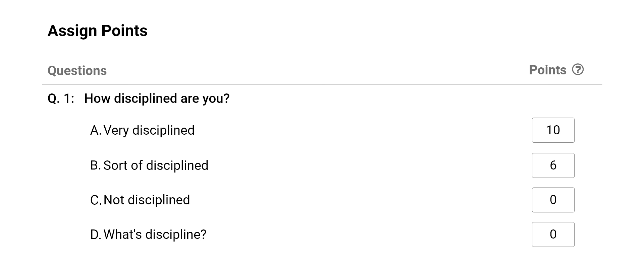This screenshot has height=268, width=644.
Task: Select points field for Sort of disciplined
Action: click(553, 165)
